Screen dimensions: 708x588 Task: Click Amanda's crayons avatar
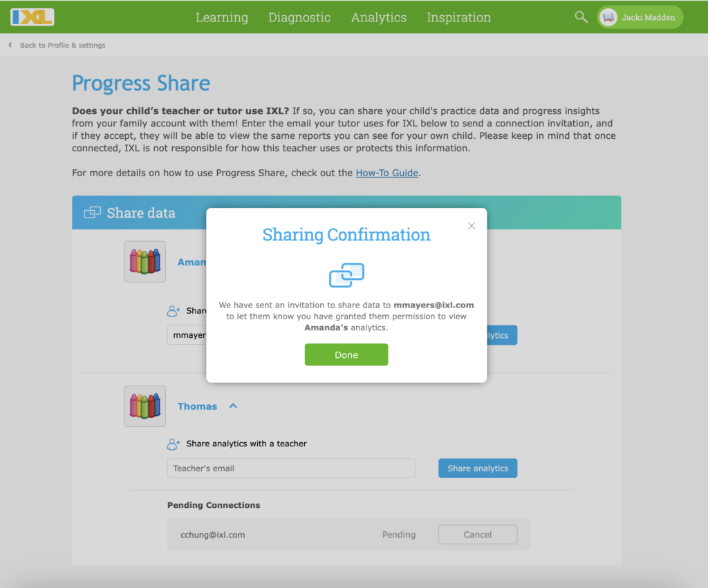tap(145, 262)
